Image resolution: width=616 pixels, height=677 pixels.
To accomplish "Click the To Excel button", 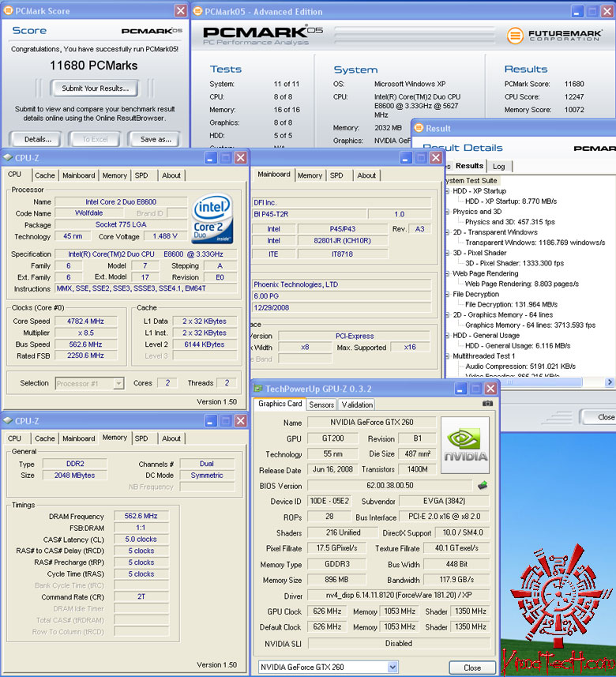I will [95, 139].
